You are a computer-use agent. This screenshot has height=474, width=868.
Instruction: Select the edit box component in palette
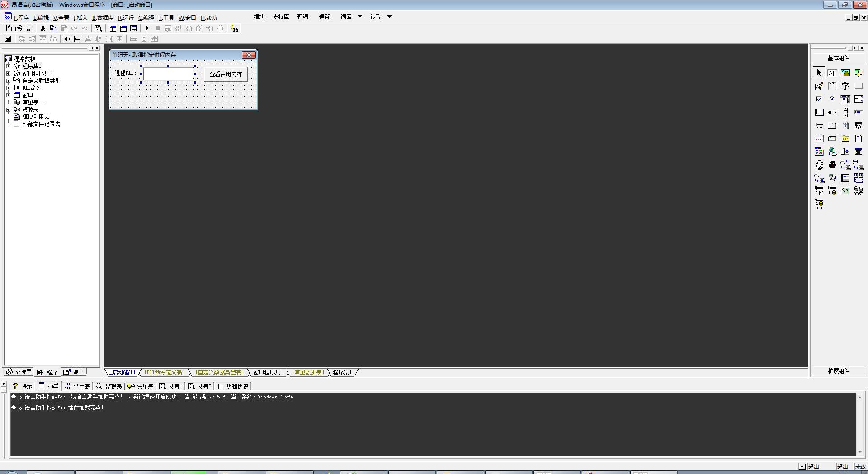819,86
